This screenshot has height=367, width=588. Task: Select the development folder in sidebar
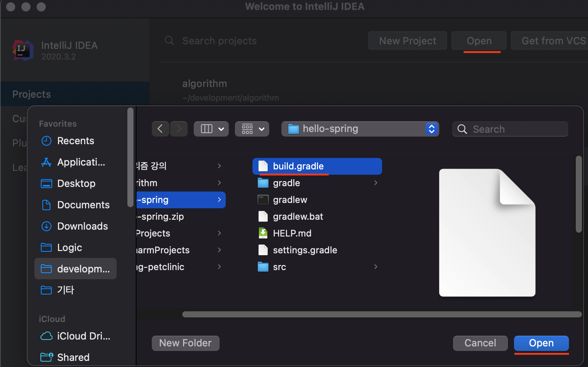coord(76,269)
